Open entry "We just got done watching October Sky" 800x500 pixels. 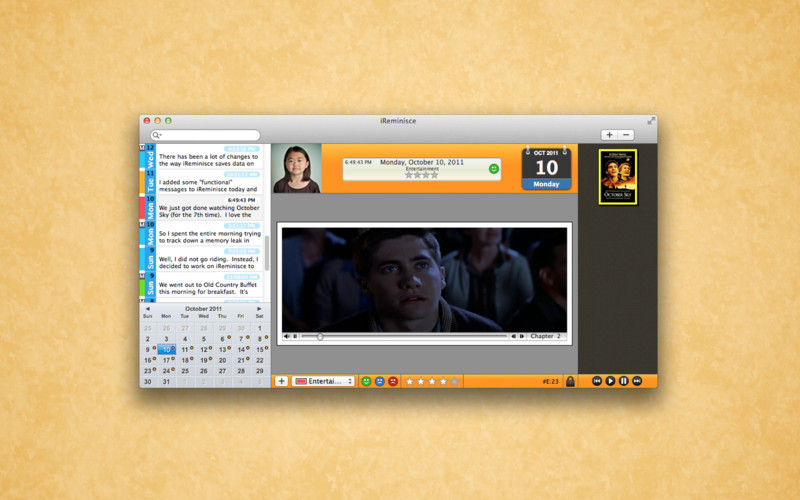coord(210,208)
